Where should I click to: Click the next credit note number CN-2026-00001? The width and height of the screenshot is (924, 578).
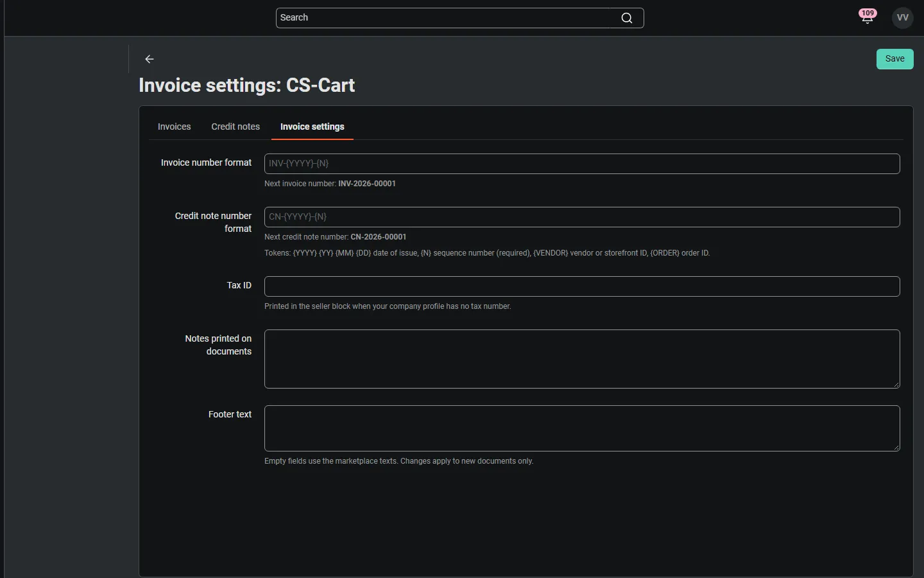(379, 237)
